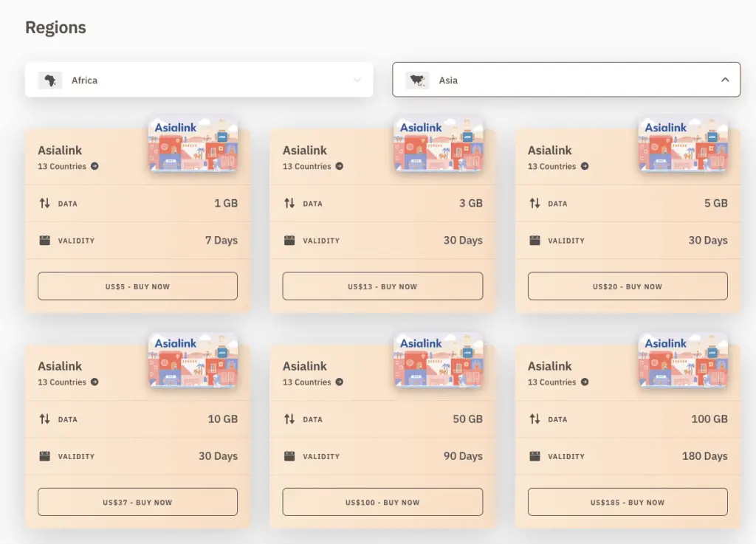Click the validity calendar icon on the 10 GB card
Image resolution: width=756 pixels, height=544 pixels.
[x=45, y=456]
